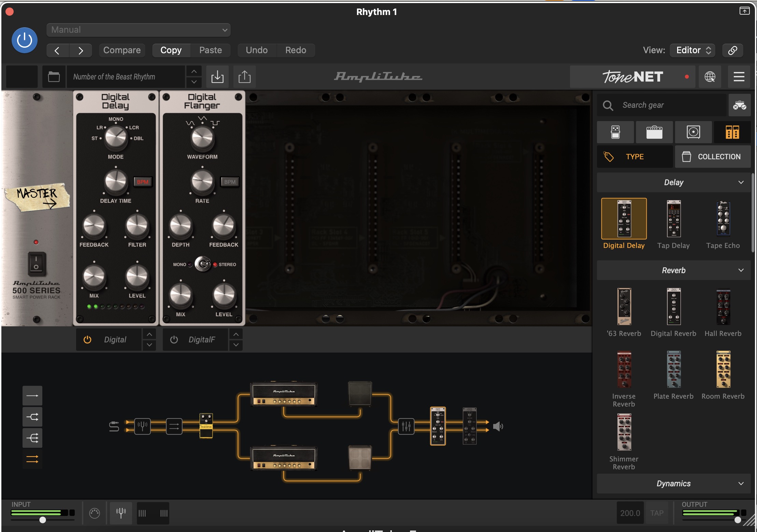Click the Compare button

(x=122, y=50)
